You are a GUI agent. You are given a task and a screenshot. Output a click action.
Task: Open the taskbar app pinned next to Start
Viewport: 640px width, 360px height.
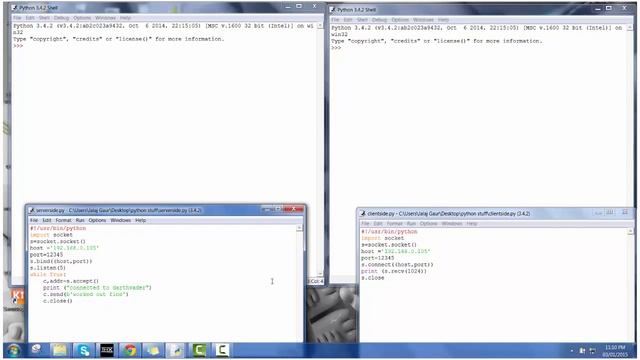[x=37, y=350]
